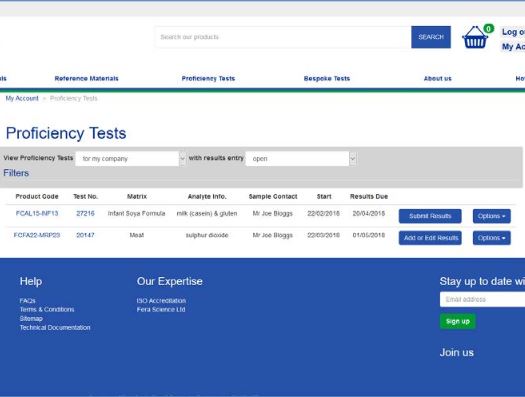Select the 'sulphur dioxide' analyte cell
The width and height of the screenshot is (525, 397).
click(207, 235)
